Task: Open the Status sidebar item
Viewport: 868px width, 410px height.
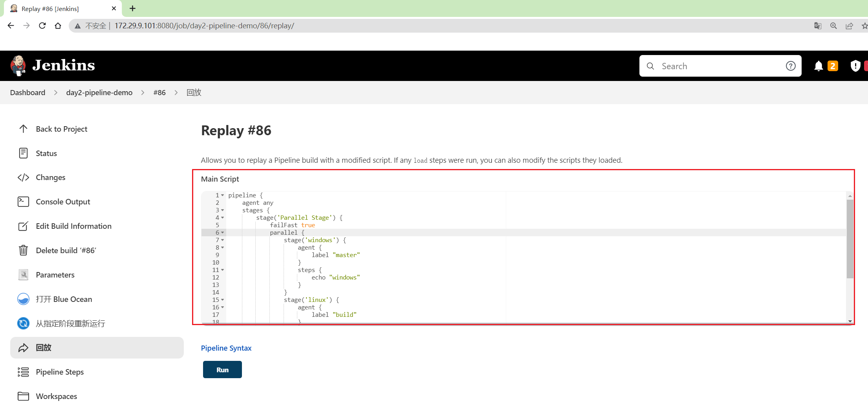Action: point(97,153)
